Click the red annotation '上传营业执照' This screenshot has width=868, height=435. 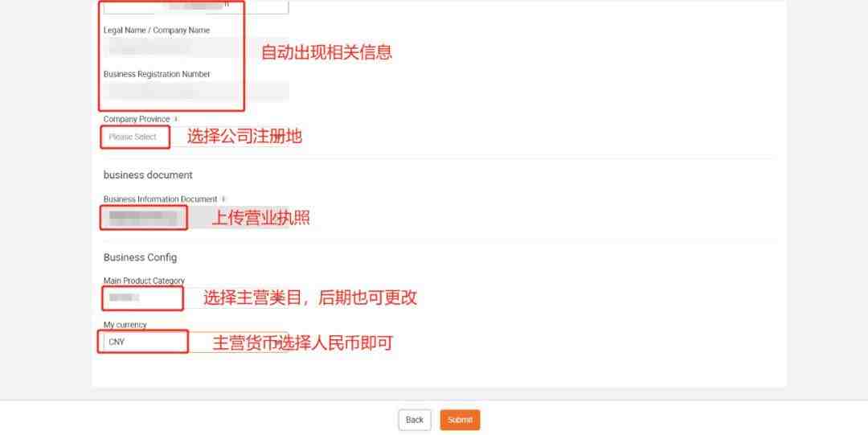(x=260, y=217)
